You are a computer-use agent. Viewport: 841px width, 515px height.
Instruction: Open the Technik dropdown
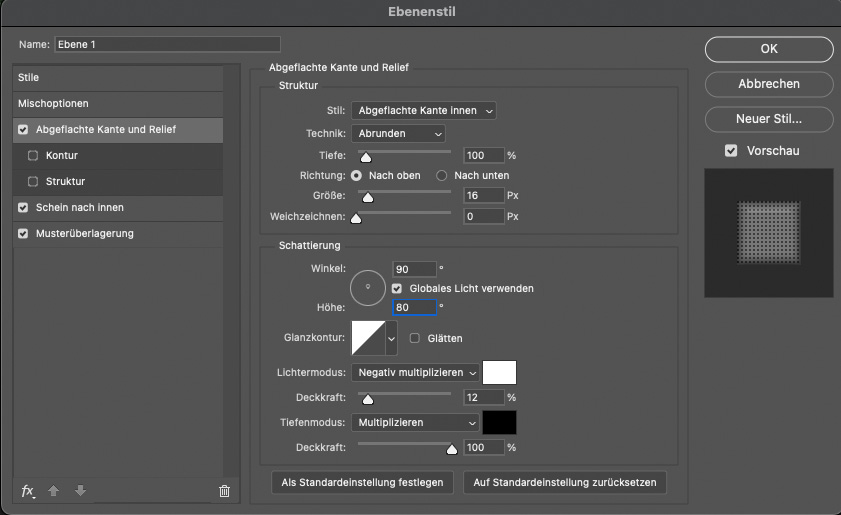coord(399,134)
